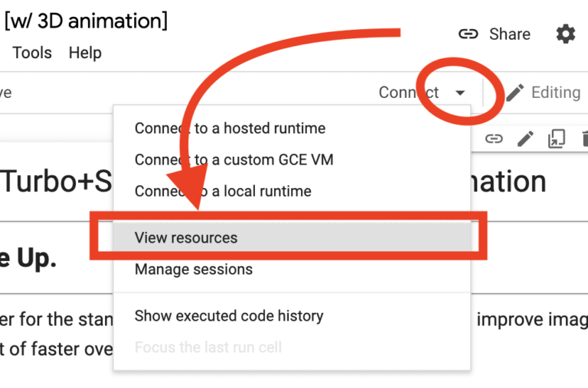This screenshot has height=388, width=588.
Task: Click the notebook title ending in 3D animation
Action: [86, 21]
